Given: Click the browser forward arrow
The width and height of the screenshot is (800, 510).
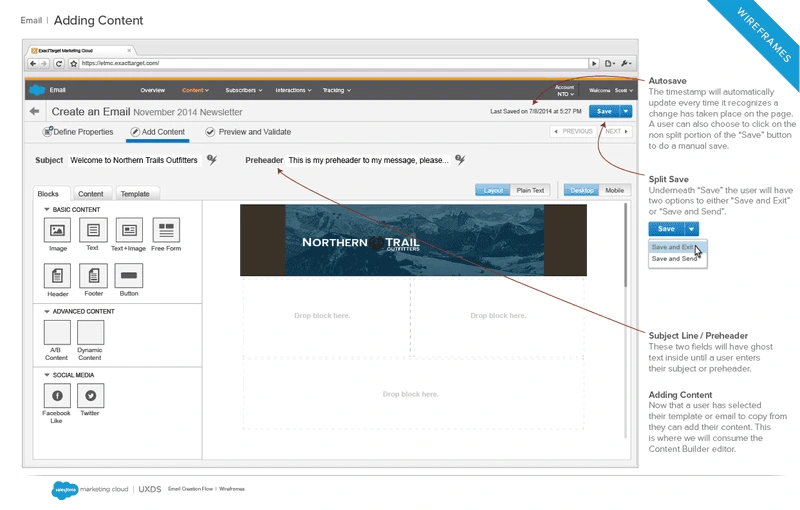Looking at the screenshot, I should [44, 63].
